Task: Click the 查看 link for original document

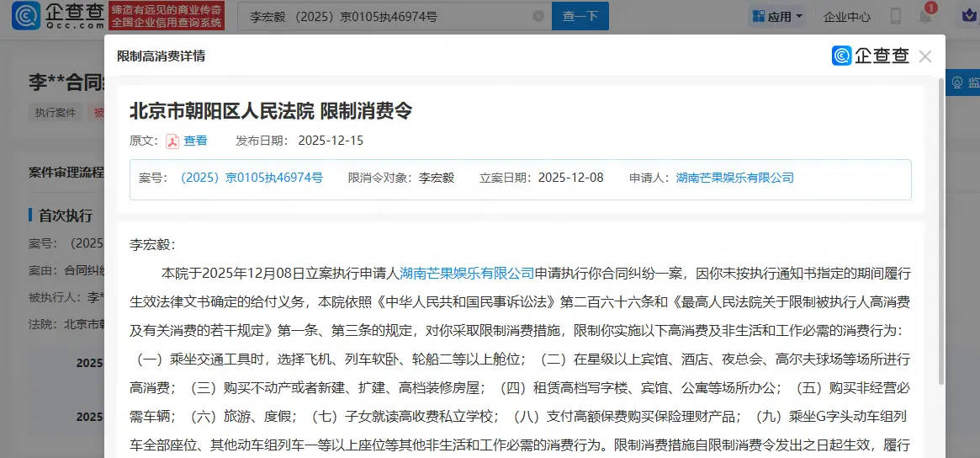Action: (195, 141)
